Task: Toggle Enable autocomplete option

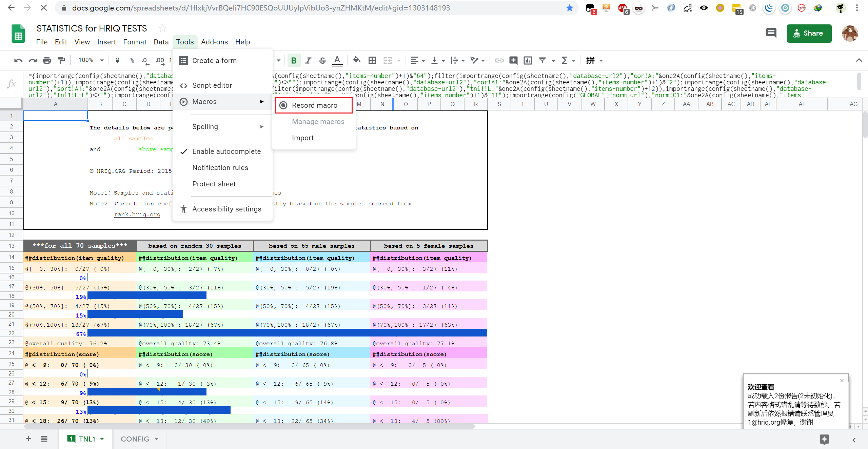Action: pos(226,151)
